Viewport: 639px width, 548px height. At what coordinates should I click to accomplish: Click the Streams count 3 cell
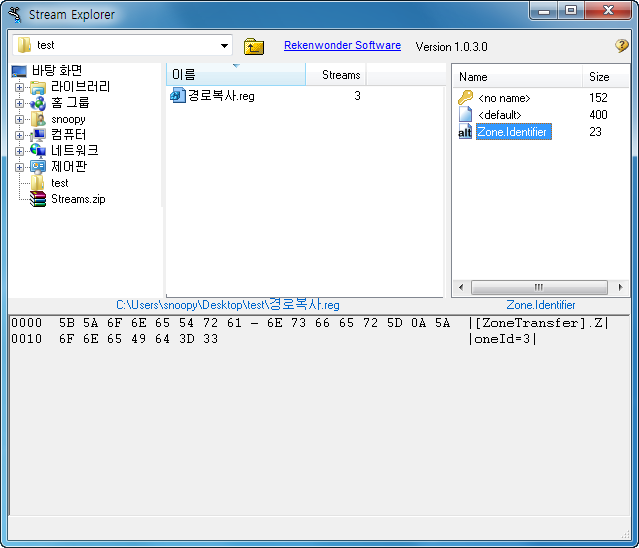point(357,96)
